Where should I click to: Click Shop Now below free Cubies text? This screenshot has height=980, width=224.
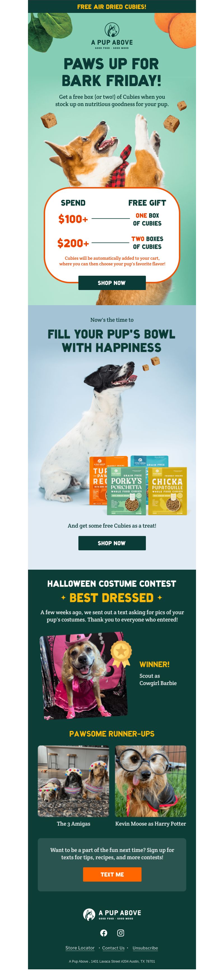tap(112, 543)
